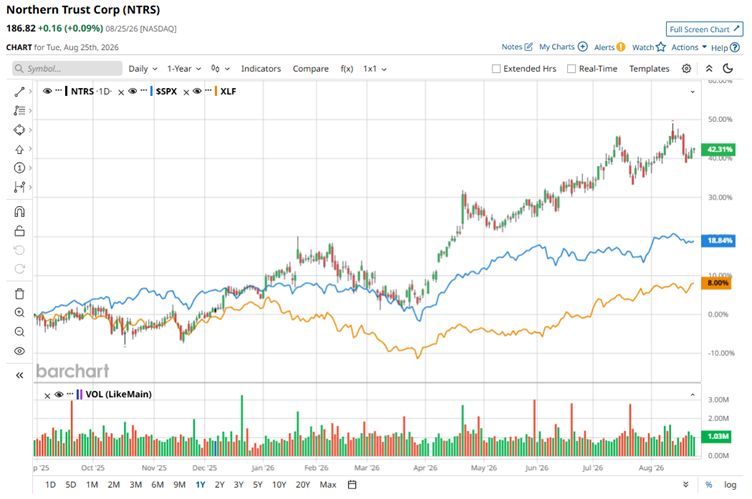The height and width of the screenshot is (499, 752).
Task: Open chart Templates
Action: click(649, 69)
